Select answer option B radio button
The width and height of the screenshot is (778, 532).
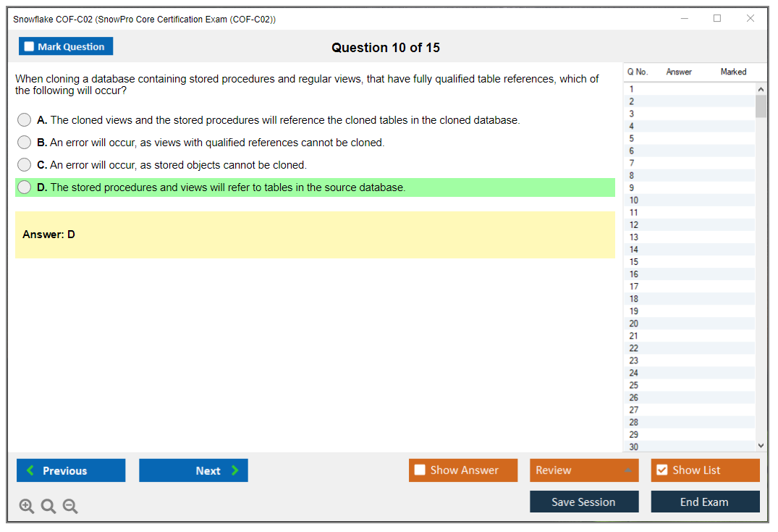pyautogui.click(x=25, y=143)
